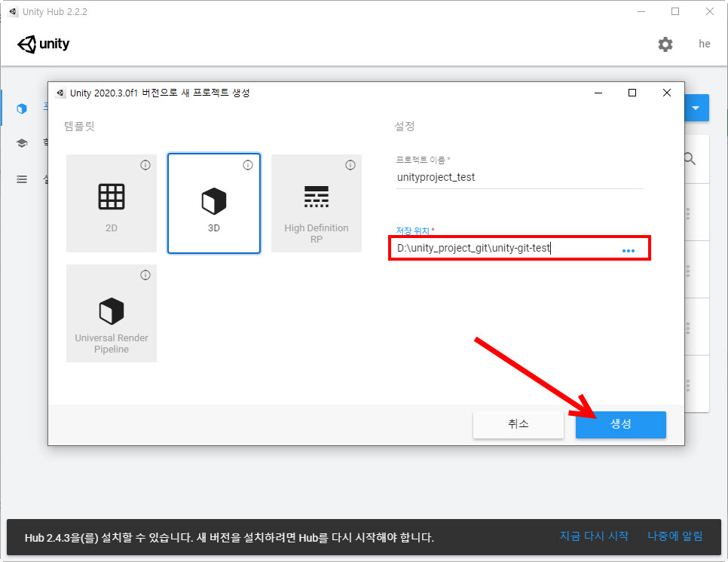
Task: Show info for High Definition RP template
Action: [x=350, y=165]
